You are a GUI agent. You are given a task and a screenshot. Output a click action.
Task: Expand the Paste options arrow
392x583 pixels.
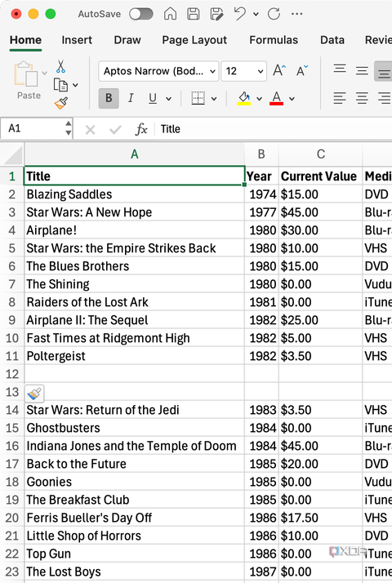pyautogui.click(x=44, y=73)
